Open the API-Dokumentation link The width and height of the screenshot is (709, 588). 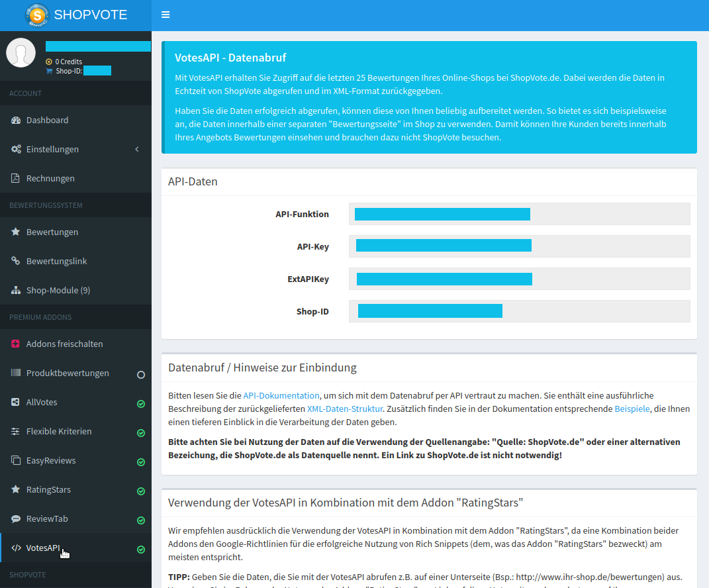point(281,395)
